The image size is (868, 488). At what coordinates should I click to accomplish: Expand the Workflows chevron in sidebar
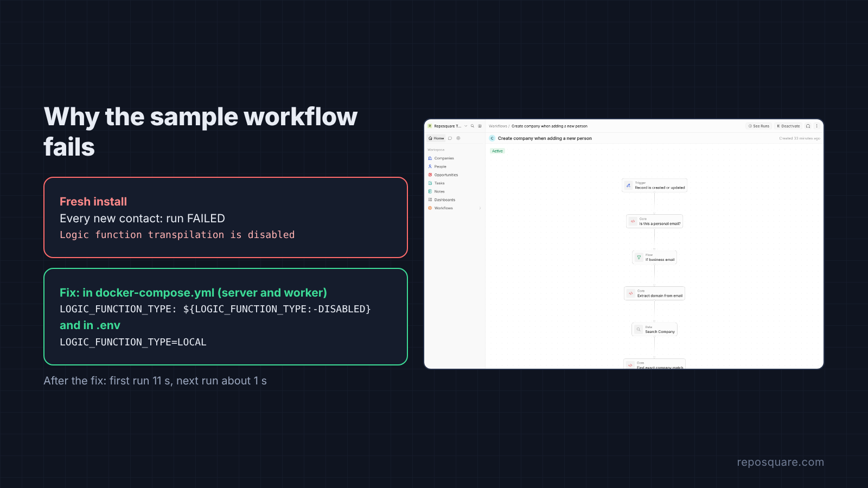pos(480,208)
